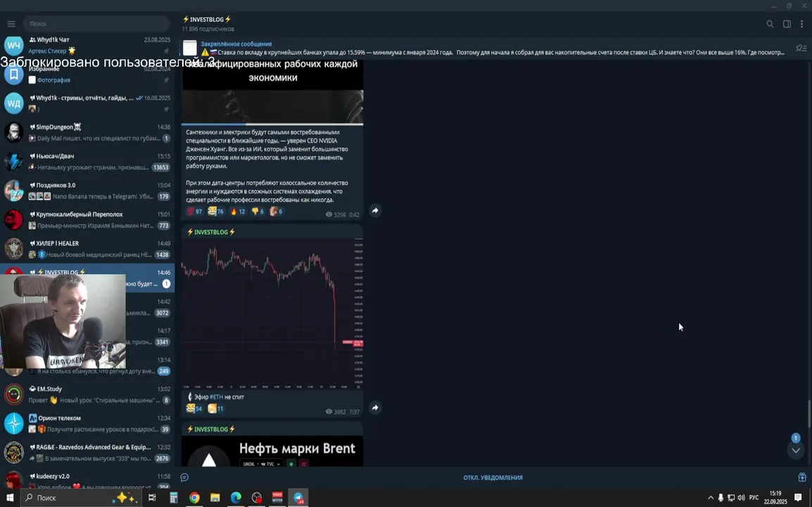812x507 pixels.
Task: Click the 13653 unread badge on Ньюсач/Двач
Action: pos(160,168)
